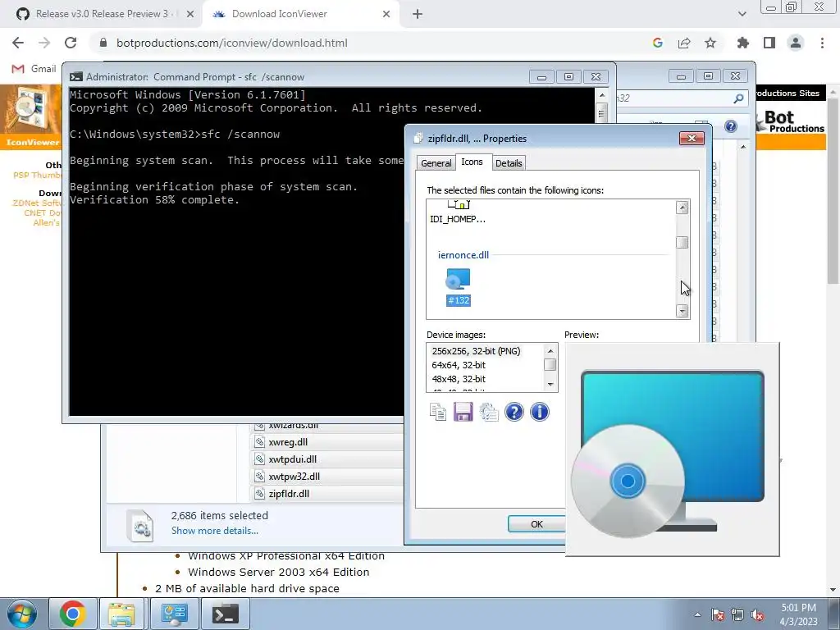Click Chrome's forward navigation arrow
The image size is (840, 630).
(x=44, y=43)
